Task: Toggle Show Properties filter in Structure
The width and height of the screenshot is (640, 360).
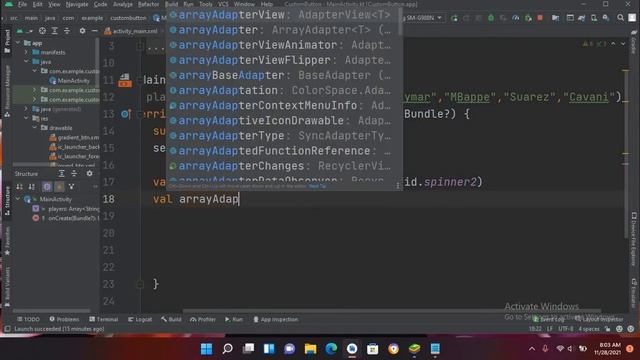Action: pyautogui.click(x=47, y=187)
